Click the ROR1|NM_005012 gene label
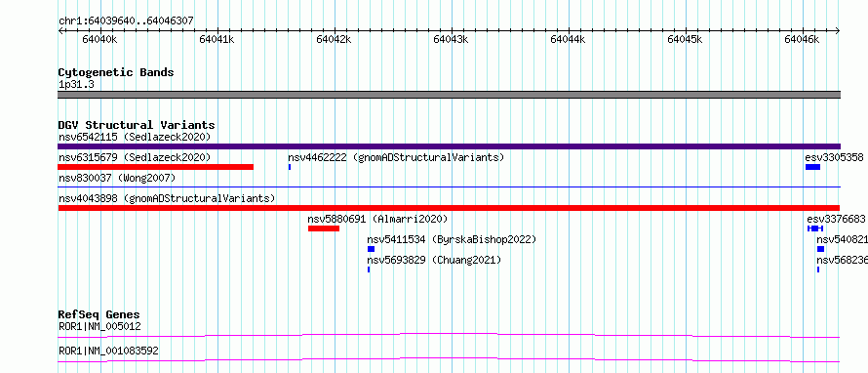This screenshot has width=868, height=373. 99,326
